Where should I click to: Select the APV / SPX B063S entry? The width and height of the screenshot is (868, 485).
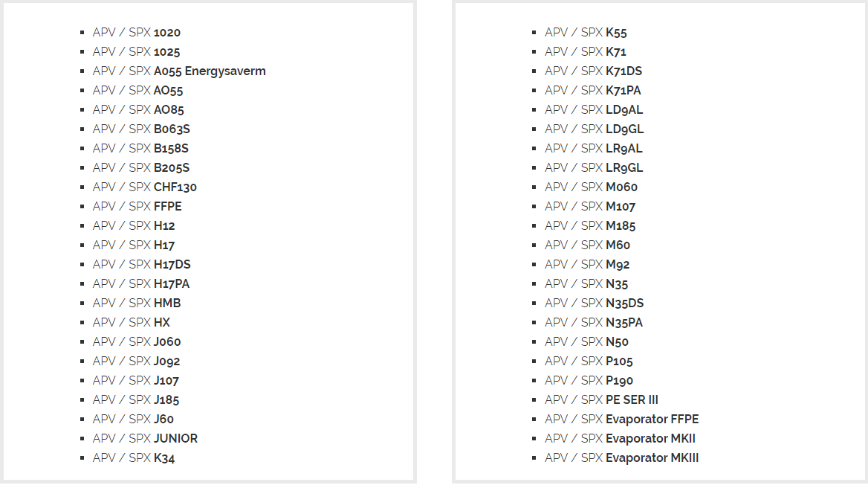tap(141, 129)
